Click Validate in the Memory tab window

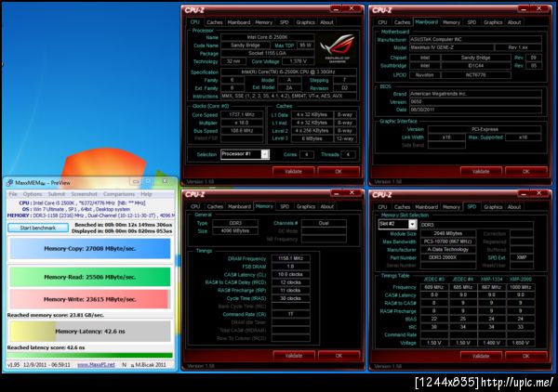pos(294,356)
